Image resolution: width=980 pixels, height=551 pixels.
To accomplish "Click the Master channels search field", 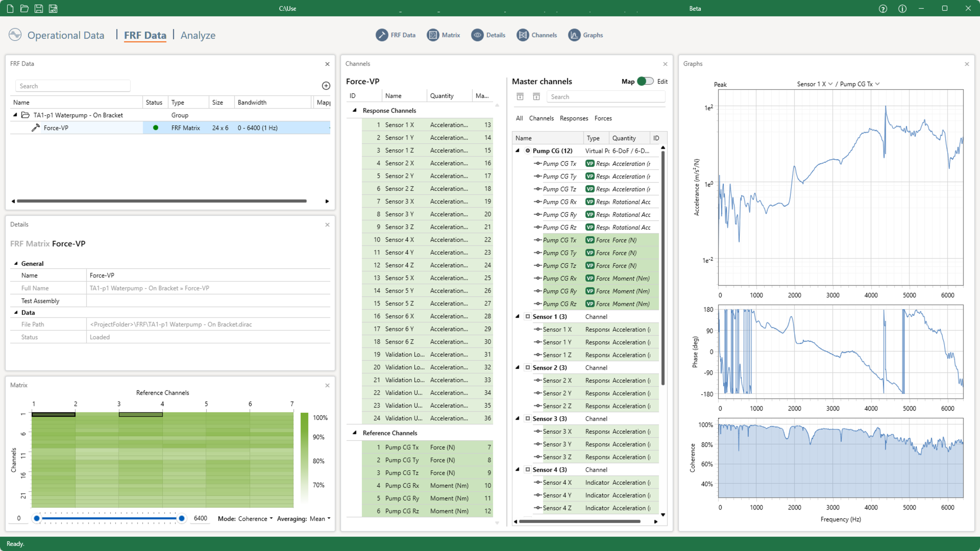I will pyautogui.click(x=605, y=97).
